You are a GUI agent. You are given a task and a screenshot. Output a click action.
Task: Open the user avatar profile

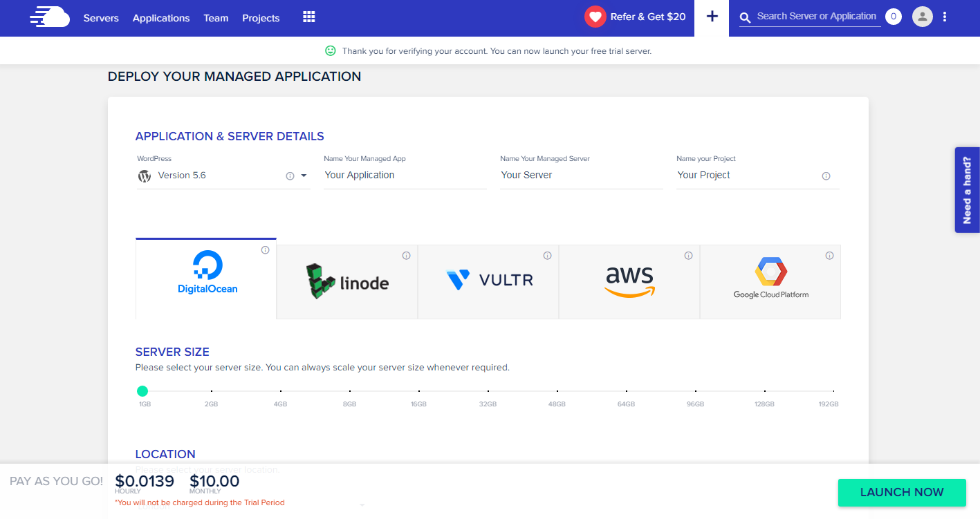923,17
